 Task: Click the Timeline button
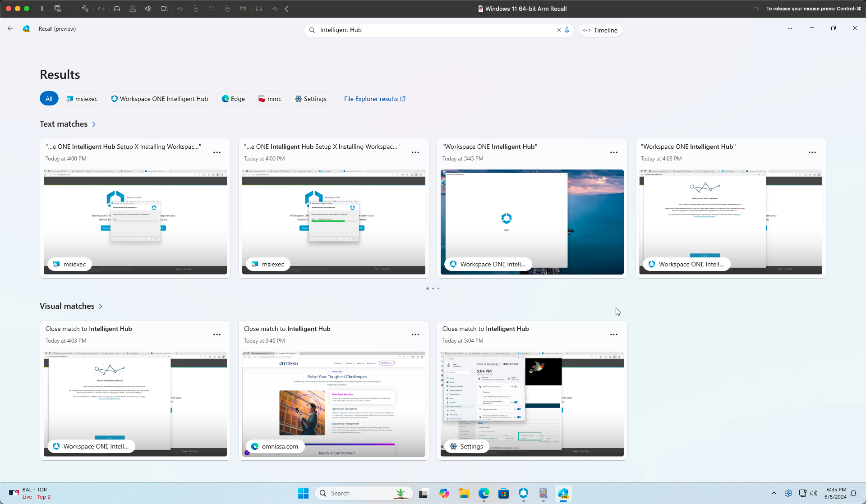click(600, 30)
